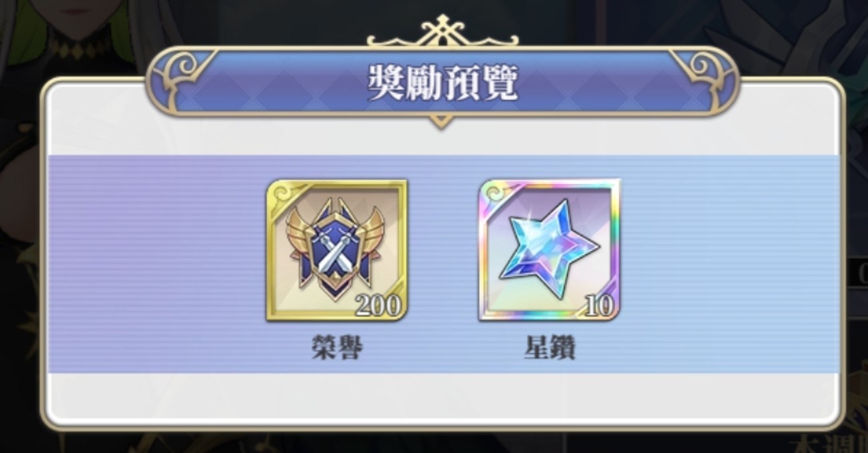Click the right swirl ornament on the banner

coord(705,72)
